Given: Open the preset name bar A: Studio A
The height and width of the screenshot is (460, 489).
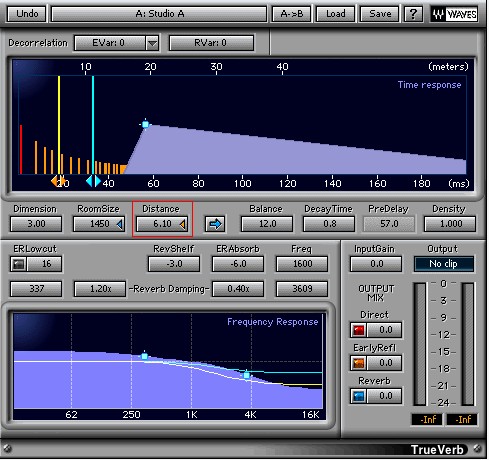Looking at the screenshot, I should click(159, 14).
